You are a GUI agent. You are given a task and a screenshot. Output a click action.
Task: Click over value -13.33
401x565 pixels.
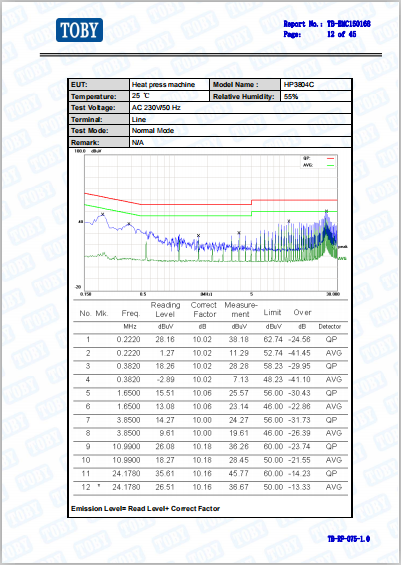click(x=299, y=487)
